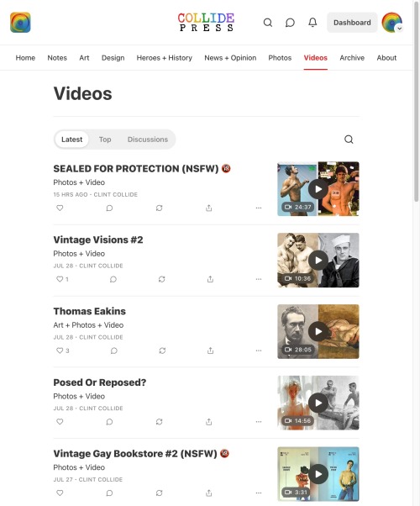
Task: Open the Photos tab
Action: (x=280, y=58)
